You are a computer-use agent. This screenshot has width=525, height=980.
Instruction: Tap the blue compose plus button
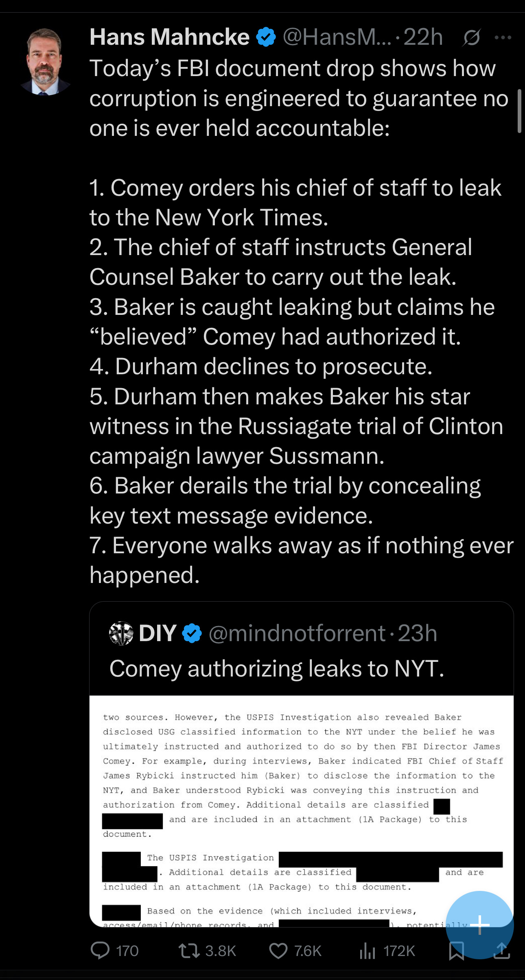(x=480, y=925)
